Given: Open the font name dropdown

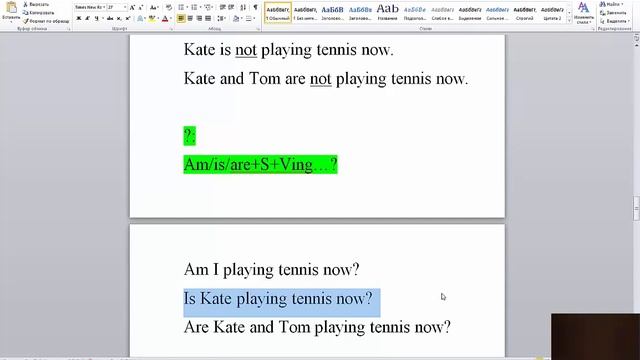Looking at the screenshot, I should [104, 7].
